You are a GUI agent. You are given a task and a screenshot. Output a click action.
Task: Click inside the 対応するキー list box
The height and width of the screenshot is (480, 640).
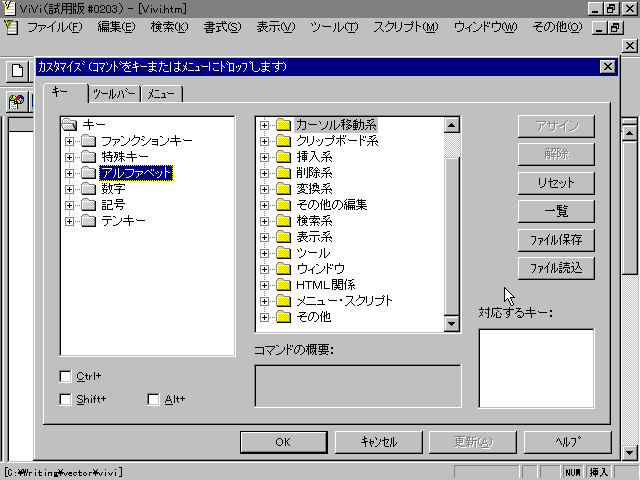click(x=536, y=368)
